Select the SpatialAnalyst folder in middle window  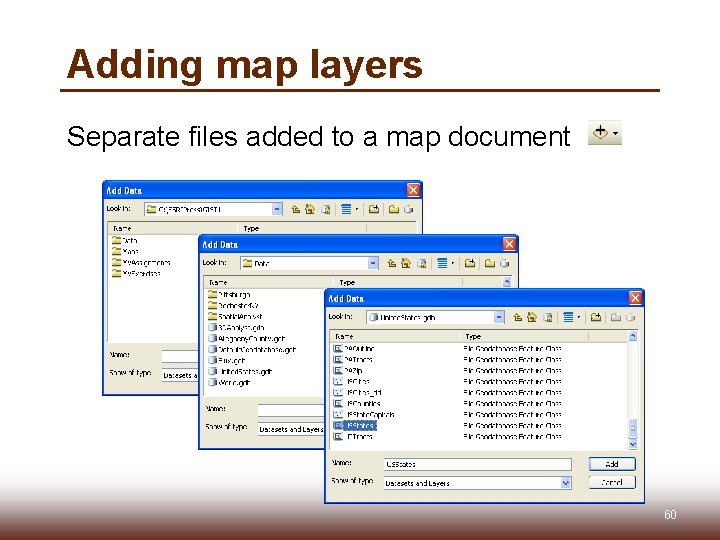235,316
